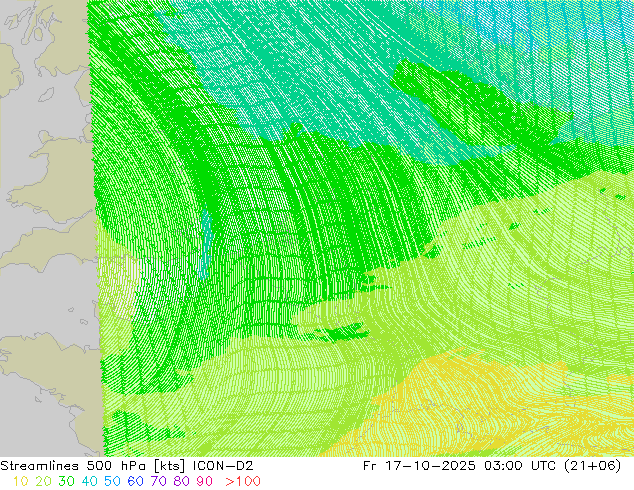634x490 pixels.
Task: Click legend value 90
Action: [205, 481]
